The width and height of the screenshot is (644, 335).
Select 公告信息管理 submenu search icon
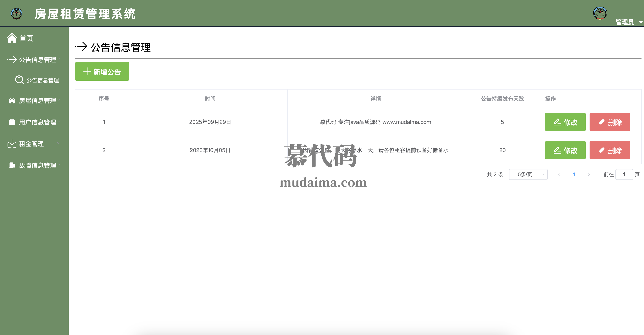(x=19, y=80)
